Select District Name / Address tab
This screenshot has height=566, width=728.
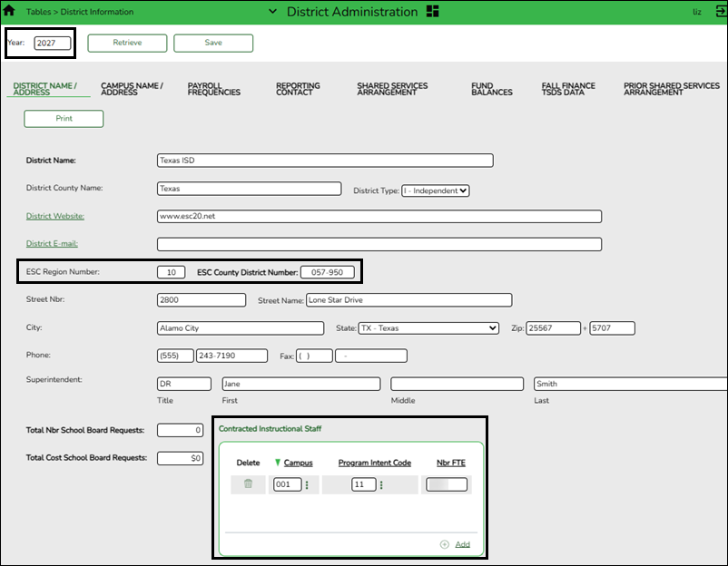[x=45, y=89]
